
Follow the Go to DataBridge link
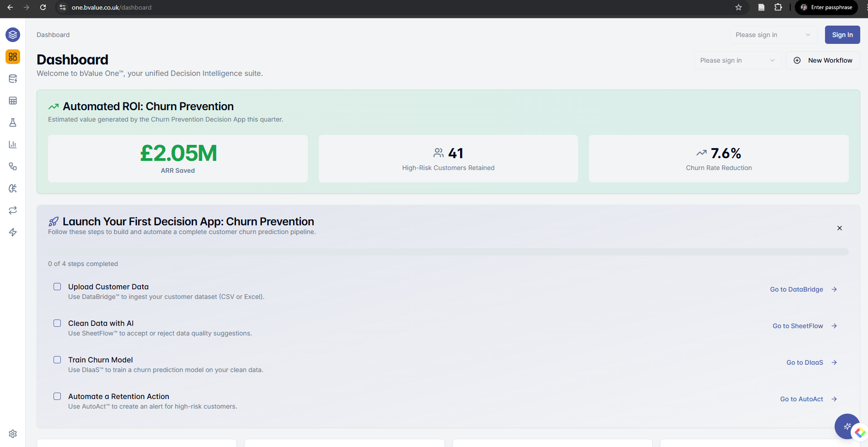coord(796,289)
